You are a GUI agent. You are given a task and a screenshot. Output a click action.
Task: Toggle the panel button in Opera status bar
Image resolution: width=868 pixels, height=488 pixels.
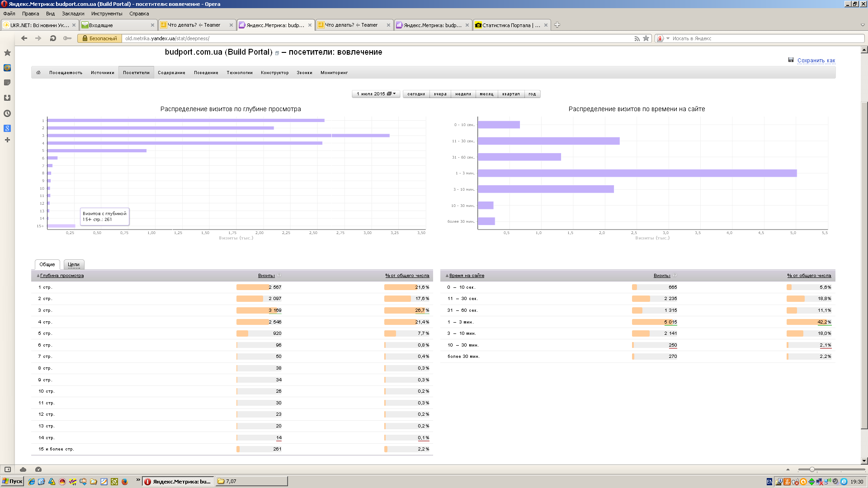[x=7, y=469]
